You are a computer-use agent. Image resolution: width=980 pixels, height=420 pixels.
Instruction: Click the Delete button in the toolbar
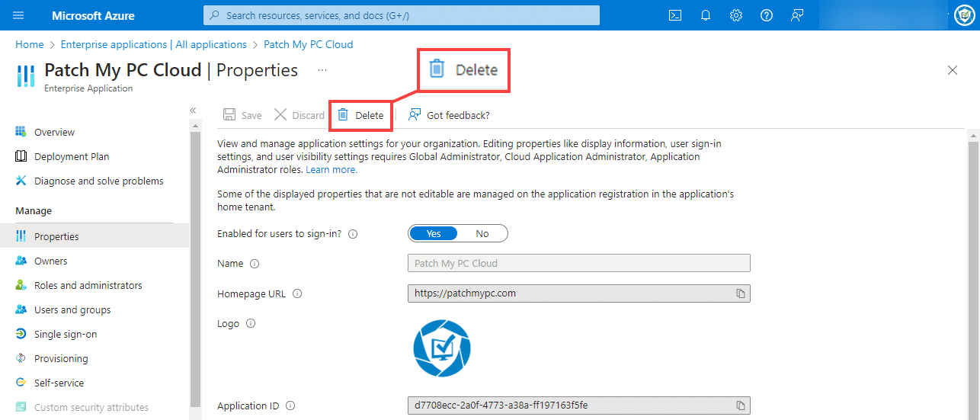(361, 115)
